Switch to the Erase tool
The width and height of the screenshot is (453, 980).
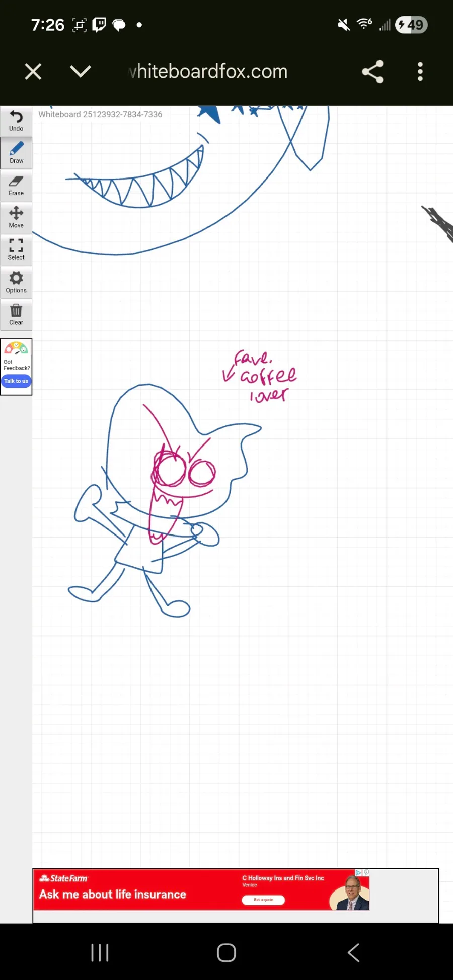tap(16, 186)
